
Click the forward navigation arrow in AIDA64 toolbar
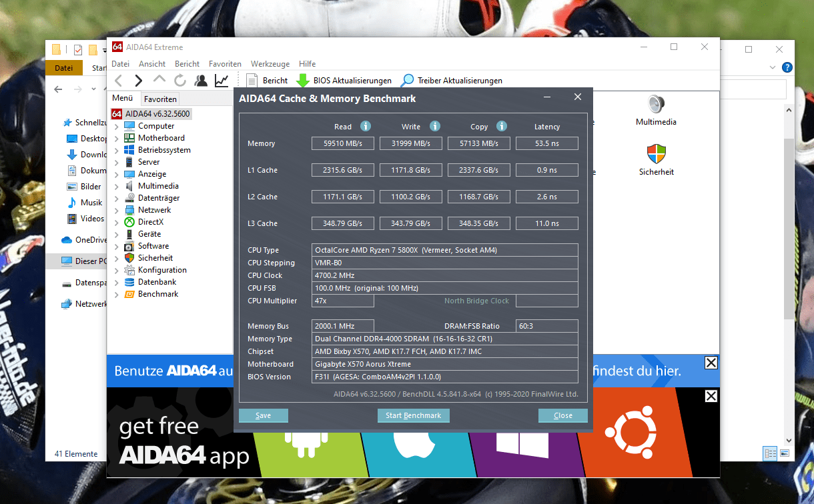pos(138,81)
